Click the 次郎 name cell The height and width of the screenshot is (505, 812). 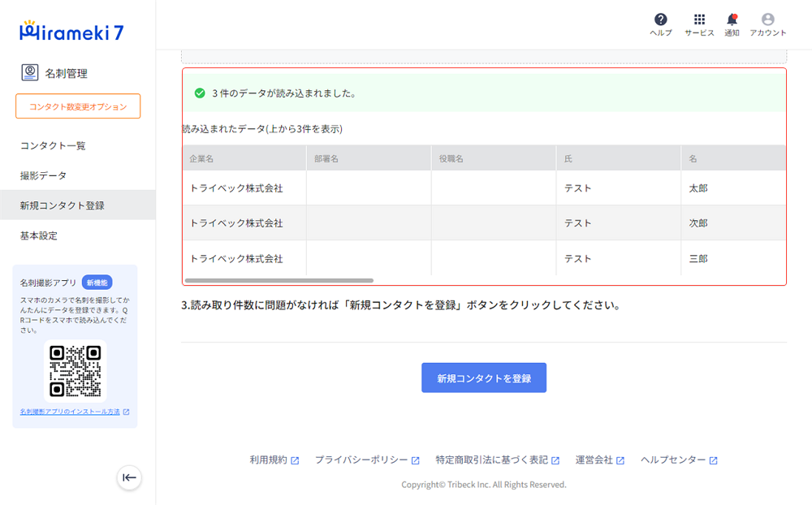(733, 223)
